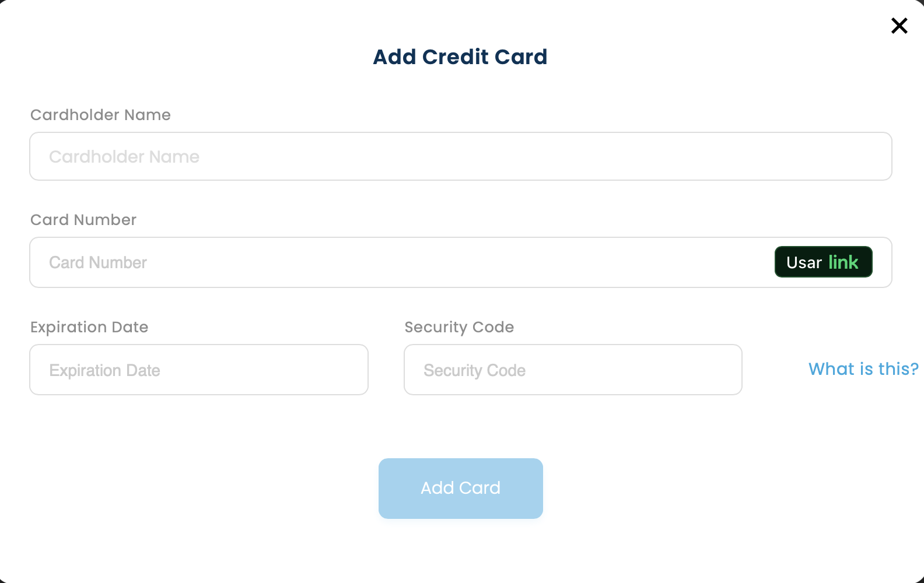The height and width of the screenshot is (583, 924).
Task: Click the Cardholder Name field label
Action: pyautogui.click(x=100, y=115)
